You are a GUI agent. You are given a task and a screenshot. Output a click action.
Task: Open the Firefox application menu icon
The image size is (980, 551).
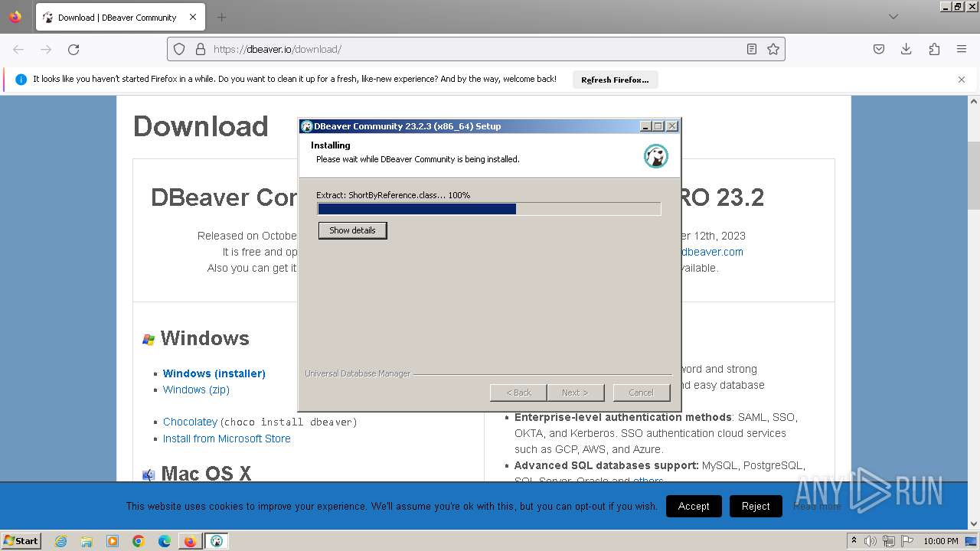click(962, 49)
